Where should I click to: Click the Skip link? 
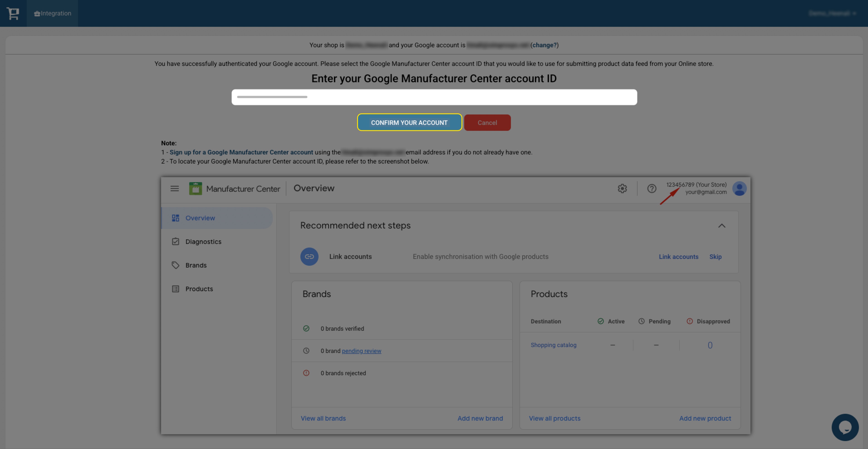(x=715, y=257)
